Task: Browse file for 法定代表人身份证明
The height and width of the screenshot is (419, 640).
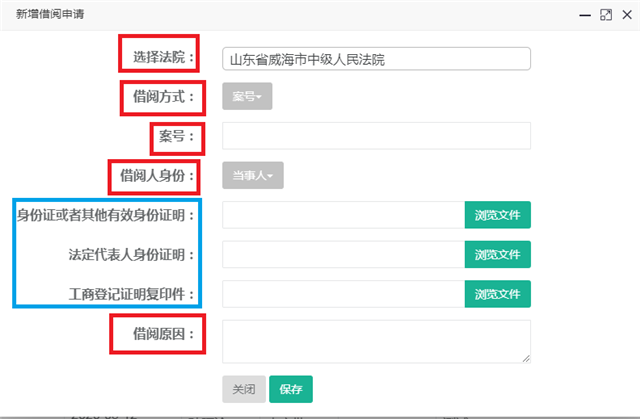Action: click(497, 254)
